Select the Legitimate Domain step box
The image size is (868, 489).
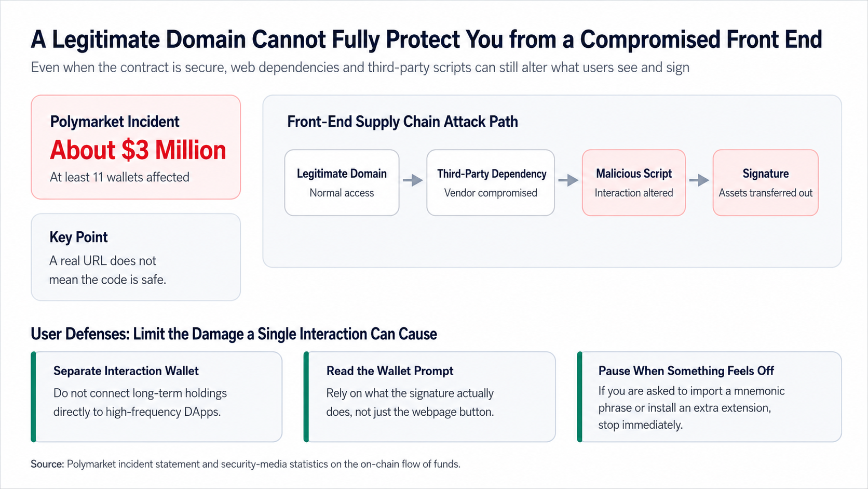click(x=342, y=182)
